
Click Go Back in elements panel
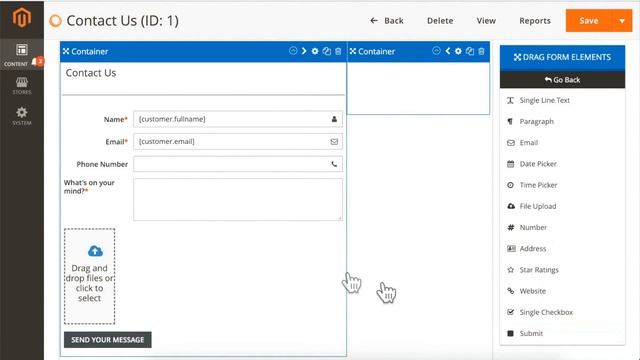click(x=562, y=80)
